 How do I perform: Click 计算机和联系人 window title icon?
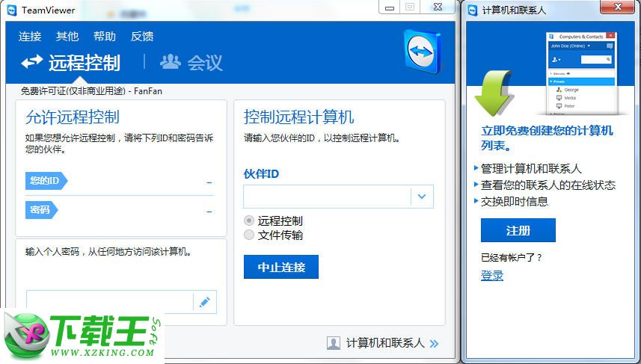[x=473, y=10]
